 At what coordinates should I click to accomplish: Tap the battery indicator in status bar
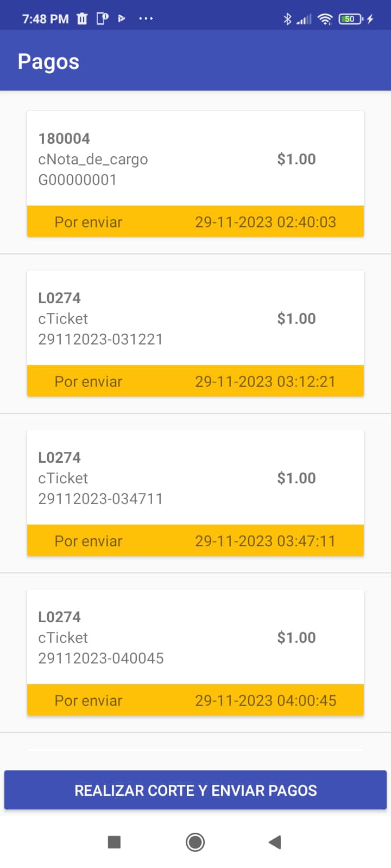pos(350,19)
